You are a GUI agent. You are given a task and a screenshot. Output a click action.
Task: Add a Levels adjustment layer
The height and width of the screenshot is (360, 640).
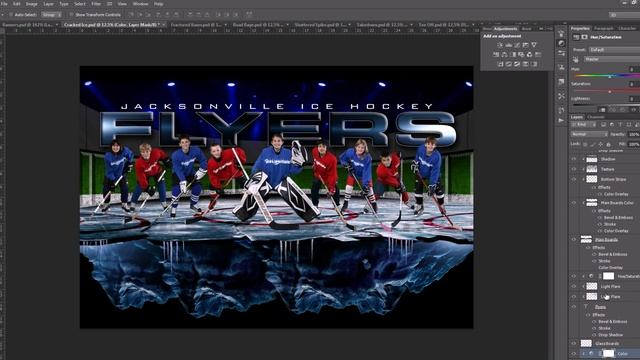[x=509, y=45]
